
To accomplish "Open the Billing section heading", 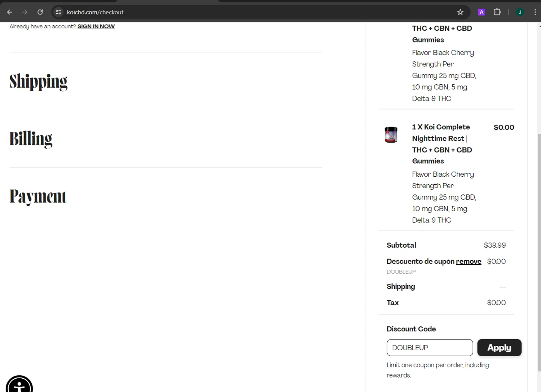I will (31, 139).
